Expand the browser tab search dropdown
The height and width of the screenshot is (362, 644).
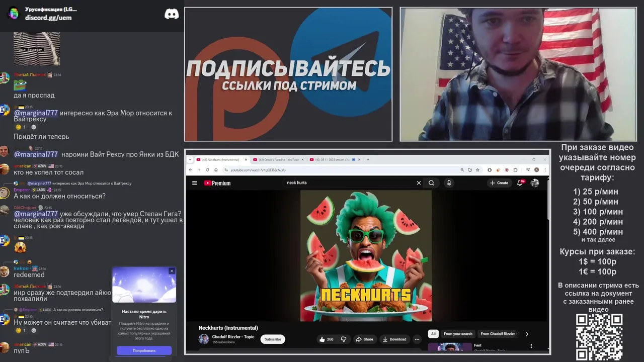click(190, 159)
